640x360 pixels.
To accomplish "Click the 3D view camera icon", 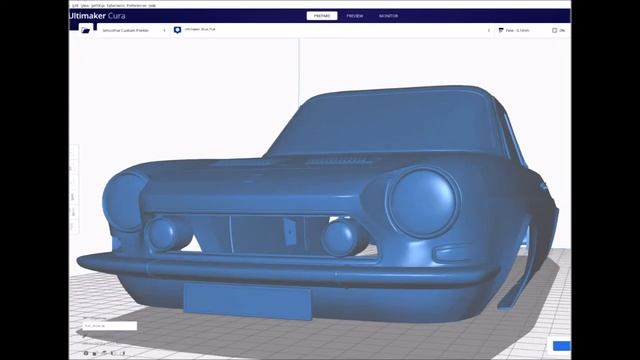I will click(86, 353).
